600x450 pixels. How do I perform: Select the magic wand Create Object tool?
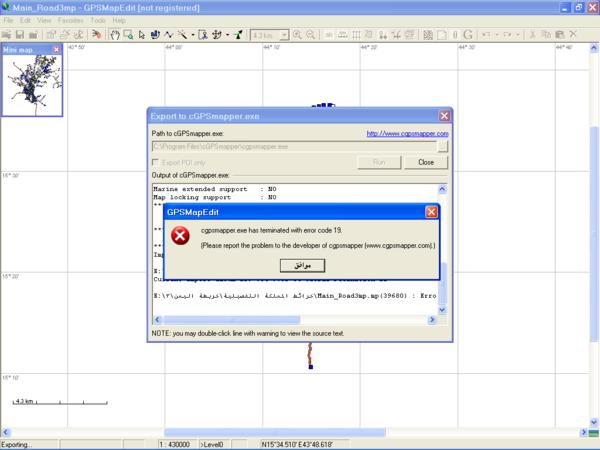tap(182, 35)
